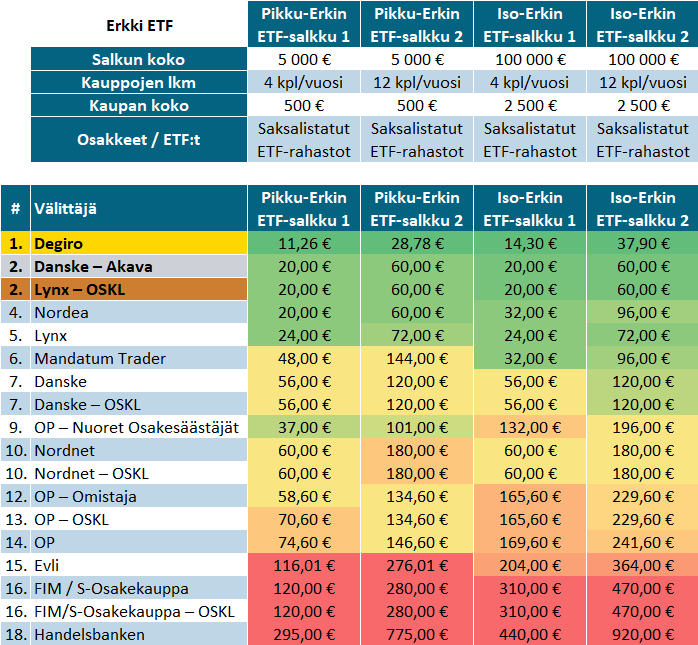
Task: Select the '74,60 €' OP cell
Action: (304, 542)
